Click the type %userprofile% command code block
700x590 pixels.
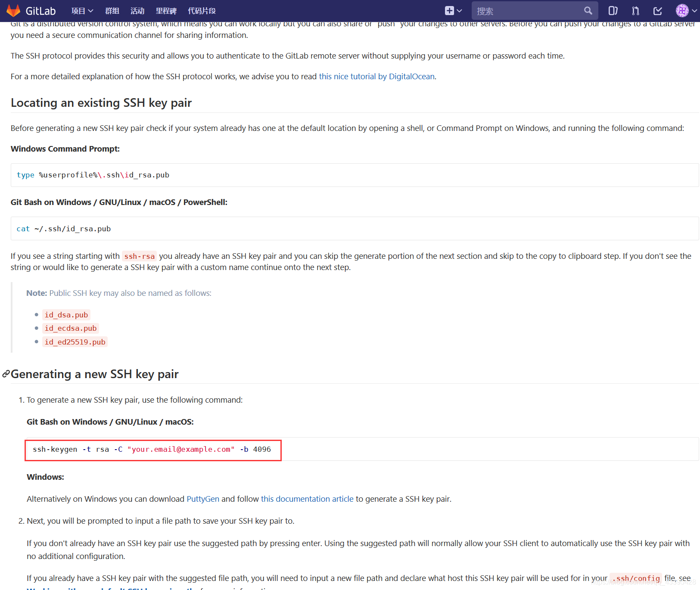point(355,175)
